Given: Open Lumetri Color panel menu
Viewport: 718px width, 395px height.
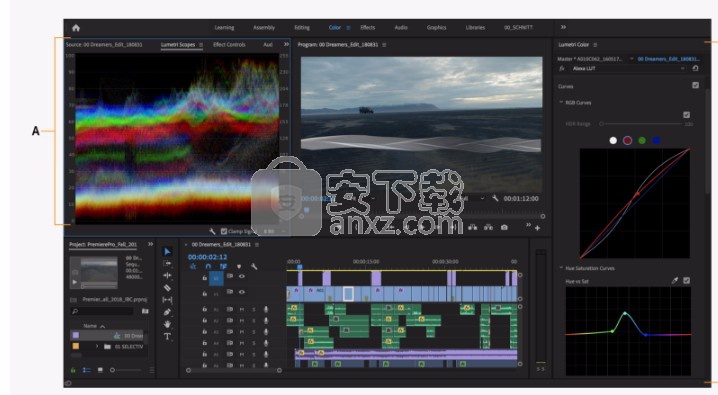Looking at the screenshot, I should [x=595, y=45].
